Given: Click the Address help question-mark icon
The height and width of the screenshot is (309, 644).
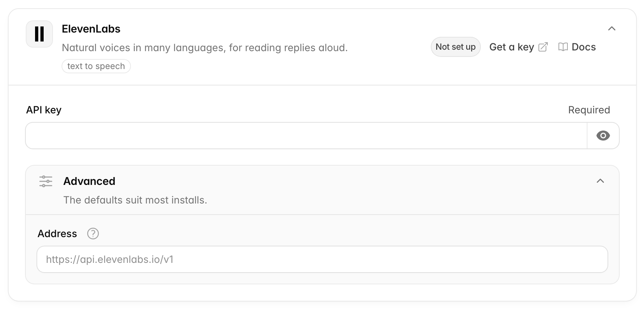Looking at the screenshot, I should pos(93,234).
